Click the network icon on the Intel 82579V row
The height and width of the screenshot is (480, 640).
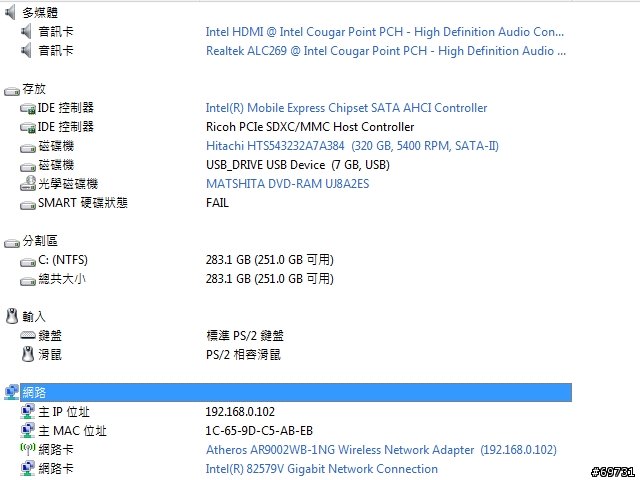pyautogui.click(x=27, y=468)
